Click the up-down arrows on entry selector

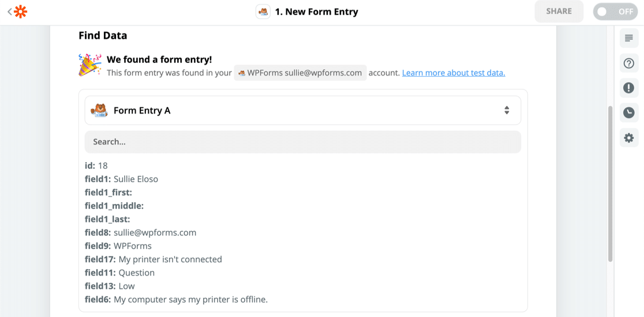[506, 110]
